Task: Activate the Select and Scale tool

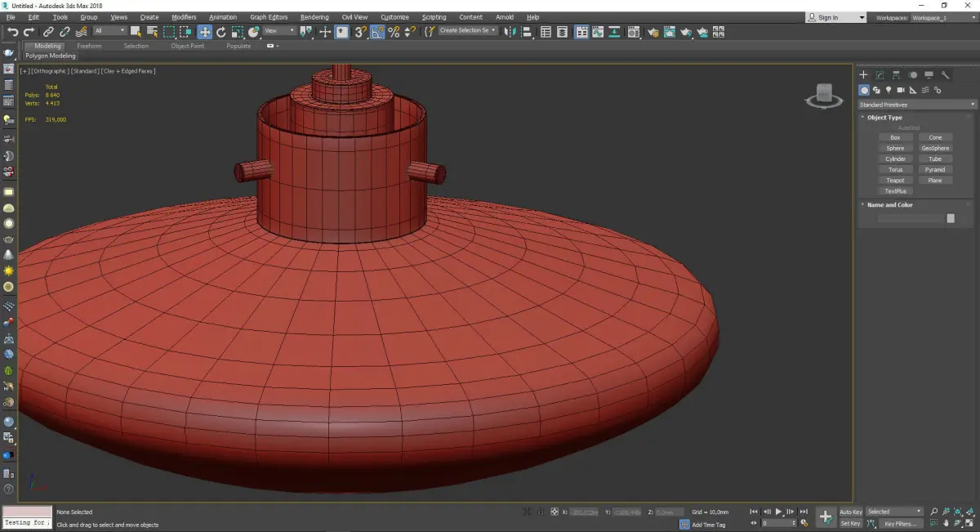Action: point(237,32)
